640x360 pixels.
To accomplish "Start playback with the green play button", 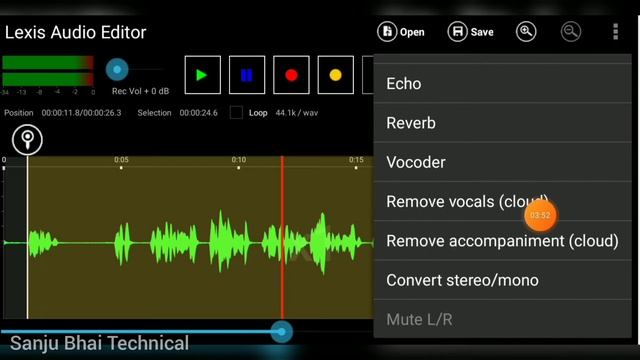I will (x=202, y=75).
